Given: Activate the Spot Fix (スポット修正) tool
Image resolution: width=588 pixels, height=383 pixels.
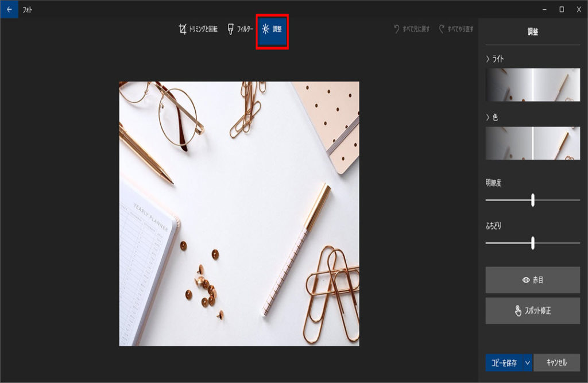Looking at the screenshot, I should point(532,311).
